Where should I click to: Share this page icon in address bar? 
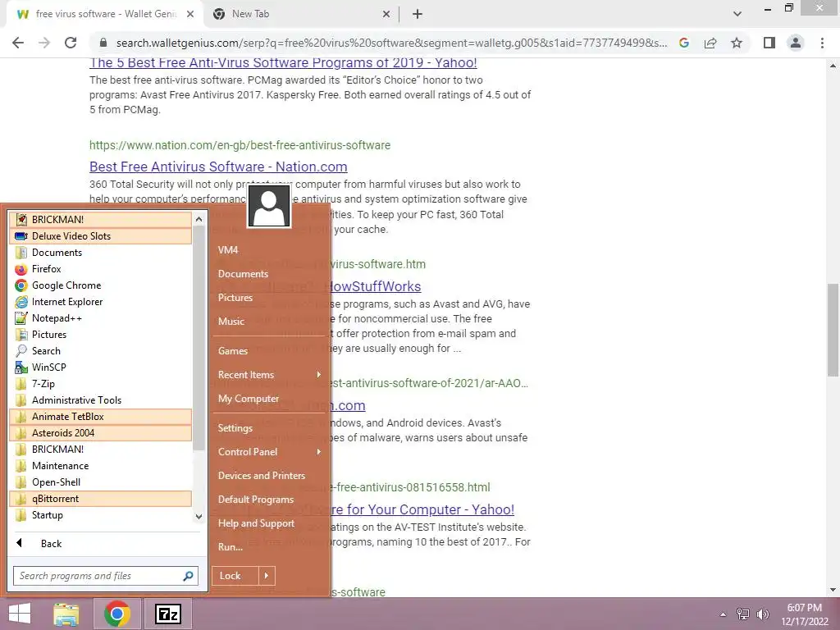click(710, 43)
